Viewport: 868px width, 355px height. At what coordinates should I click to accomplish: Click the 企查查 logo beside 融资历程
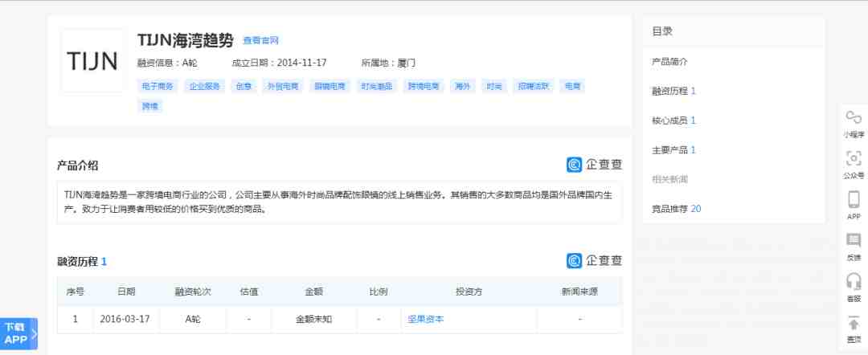(x=594, y=261)
